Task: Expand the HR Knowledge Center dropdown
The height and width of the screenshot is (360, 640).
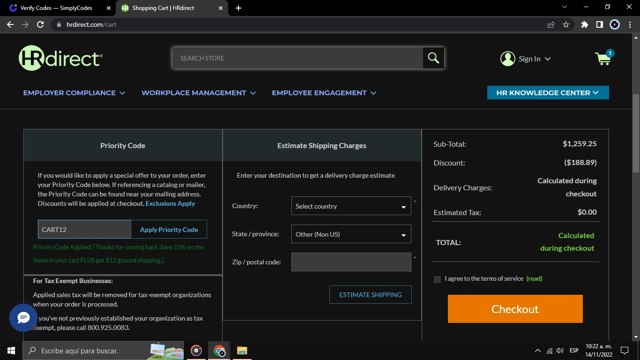Action: tap(548, 93)
